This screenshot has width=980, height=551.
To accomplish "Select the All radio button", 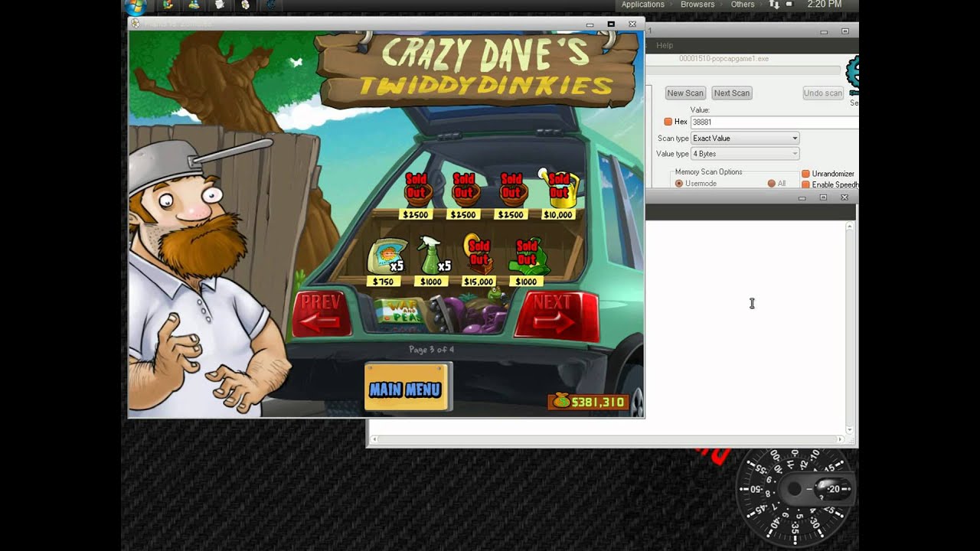I will click(x=772, y=184).
